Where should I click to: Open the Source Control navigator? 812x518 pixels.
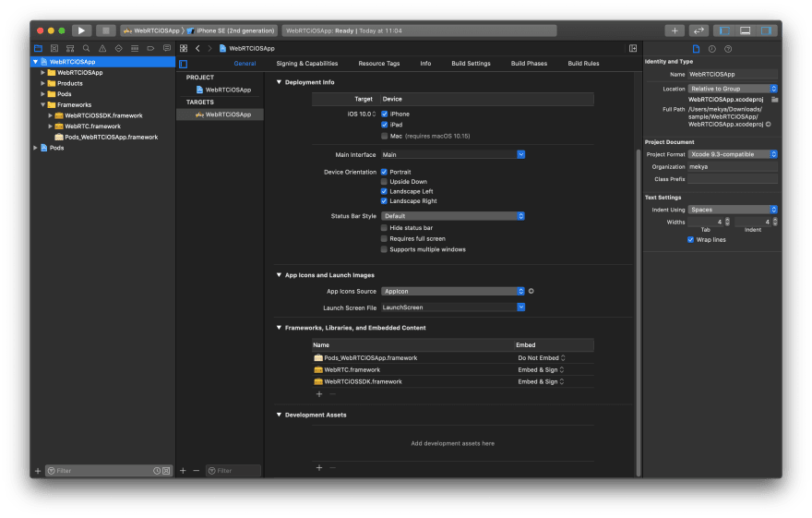tap(54, 48)
